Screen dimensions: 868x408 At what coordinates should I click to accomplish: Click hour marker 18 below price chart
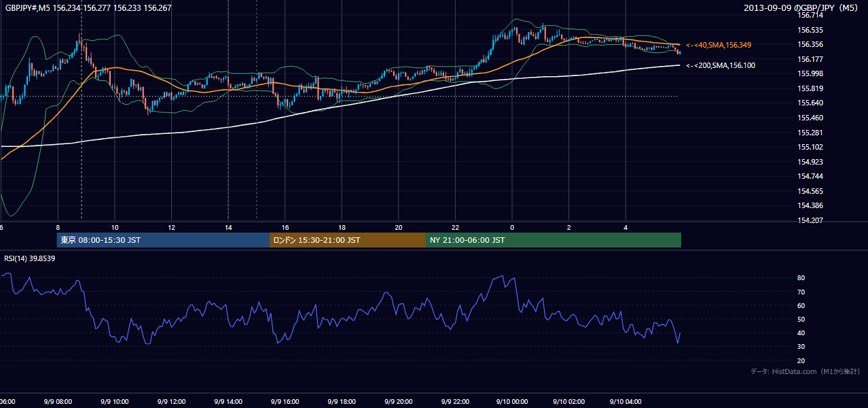pos(342,227)
